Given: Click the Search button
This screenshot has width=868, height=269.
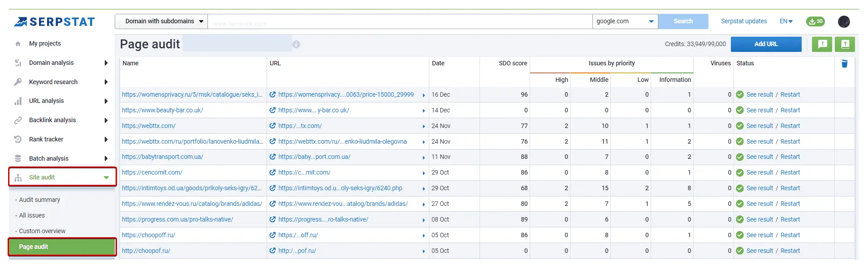Looking at the screenshot, I should 683,21.
